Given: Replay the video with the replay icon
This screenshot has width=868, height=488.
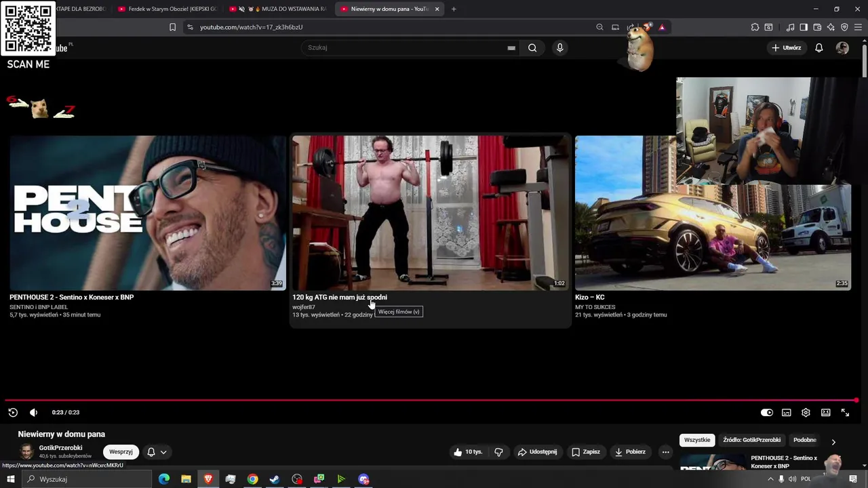Looking at the screenshot, I should pos(13,412).
